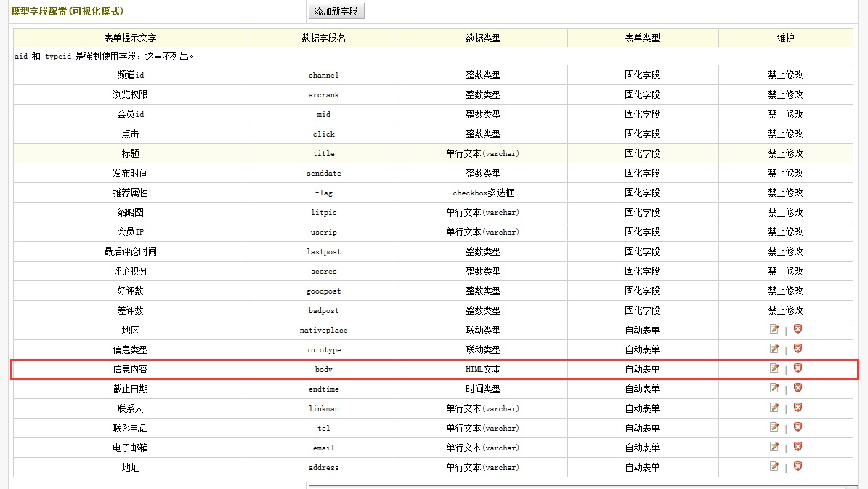Screen dimensions: 868x489
Task: Click the address field name
Action: tap(324, 467)
